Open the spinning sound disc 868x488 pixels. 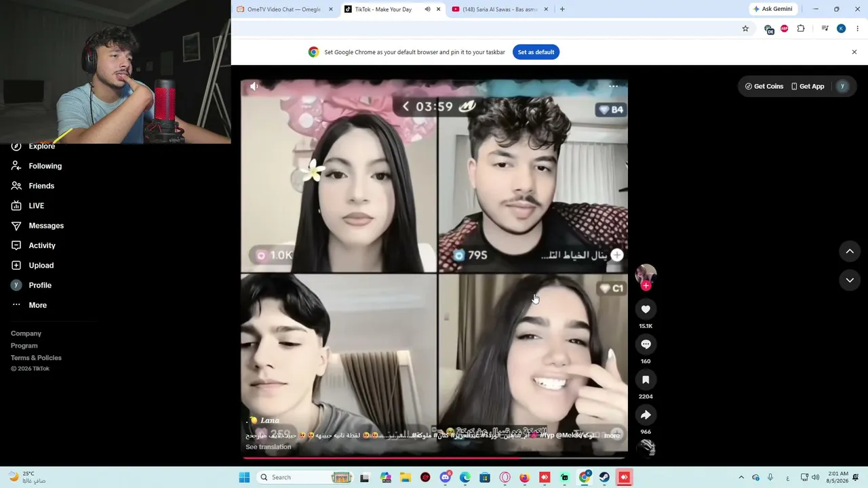[x=647, y=448]
